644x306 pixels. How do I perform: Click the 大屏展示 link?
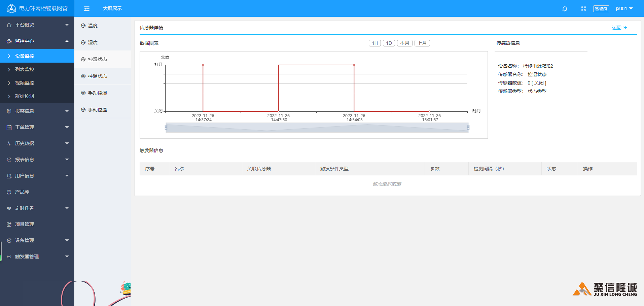click(x=112, y=9)
